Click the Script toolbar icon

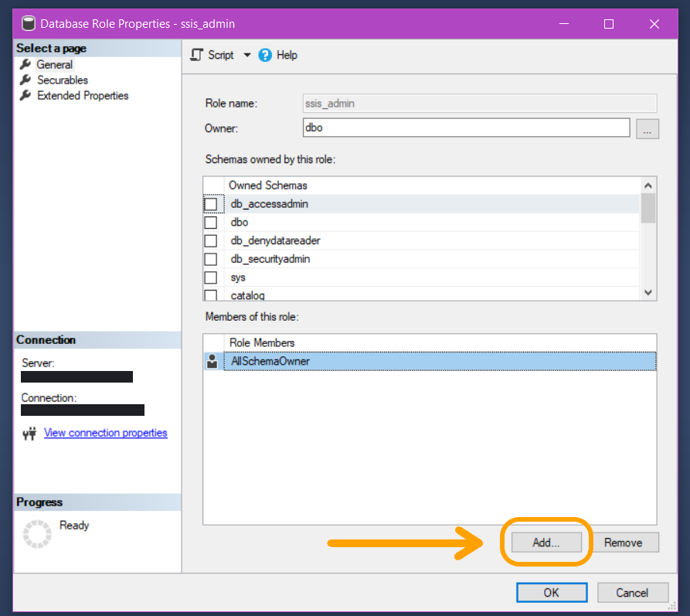197,55
